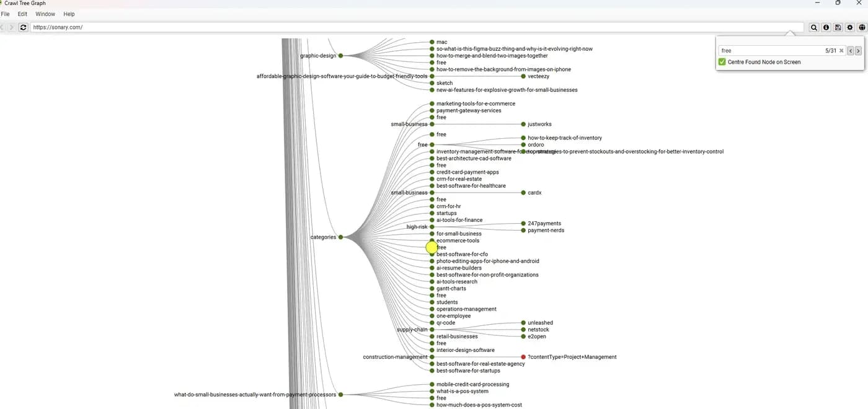
Task: Open the search magnifier icon
Action: tap(814, 27)
